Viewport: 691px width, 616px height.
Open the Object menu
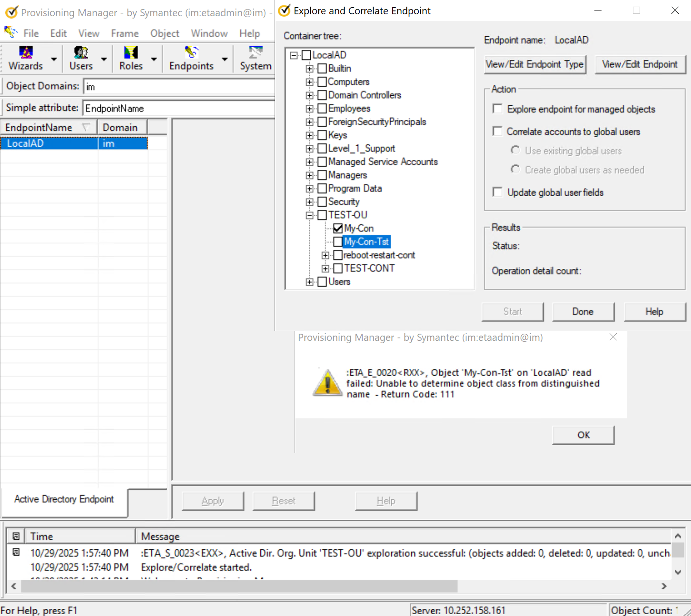[165, 33]
